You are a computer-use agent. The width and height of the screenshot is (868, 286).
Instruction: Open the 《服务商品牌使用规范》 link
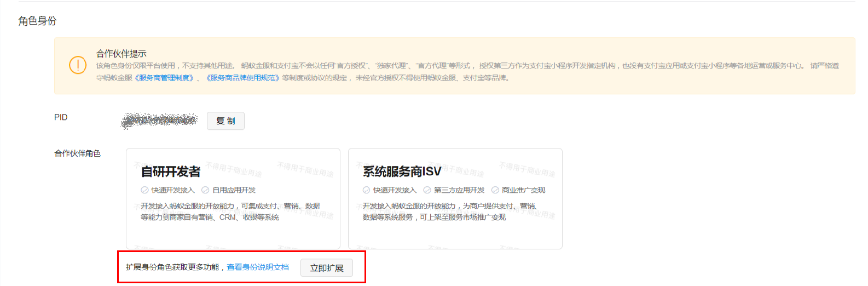(243, 78)
